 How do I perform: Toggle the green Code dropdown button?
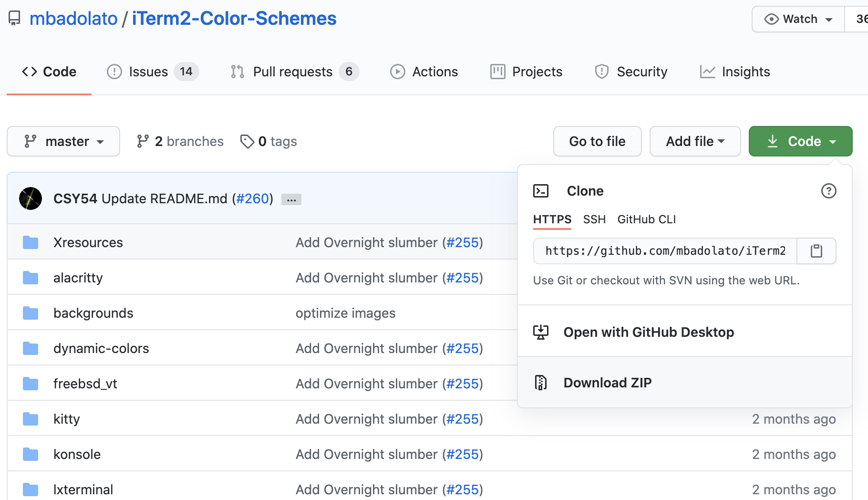click(x=801, y=141)
